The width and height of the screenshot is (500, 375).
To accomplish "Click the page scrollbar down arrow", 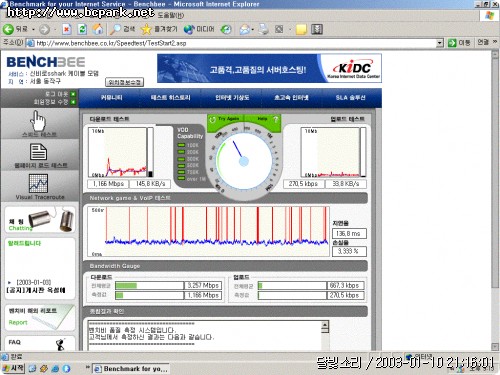I will click(x=495, y=346).
